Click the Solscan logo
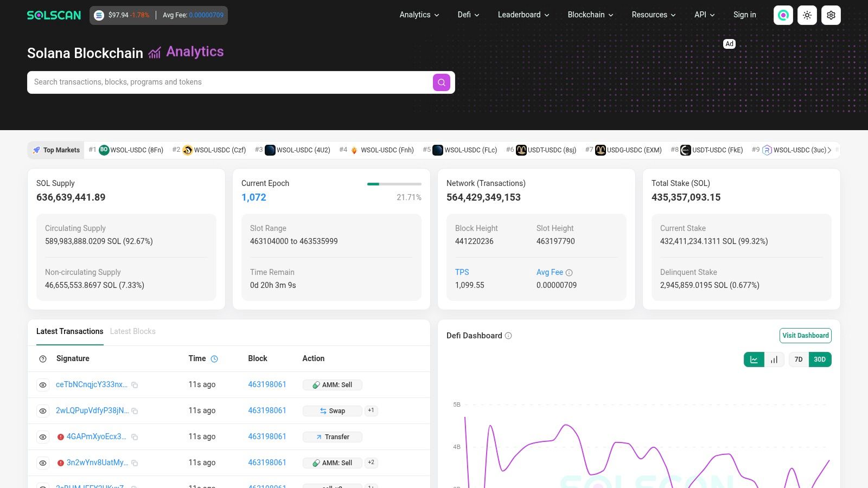This screenshot has height=488, width=868. [54, 15]
